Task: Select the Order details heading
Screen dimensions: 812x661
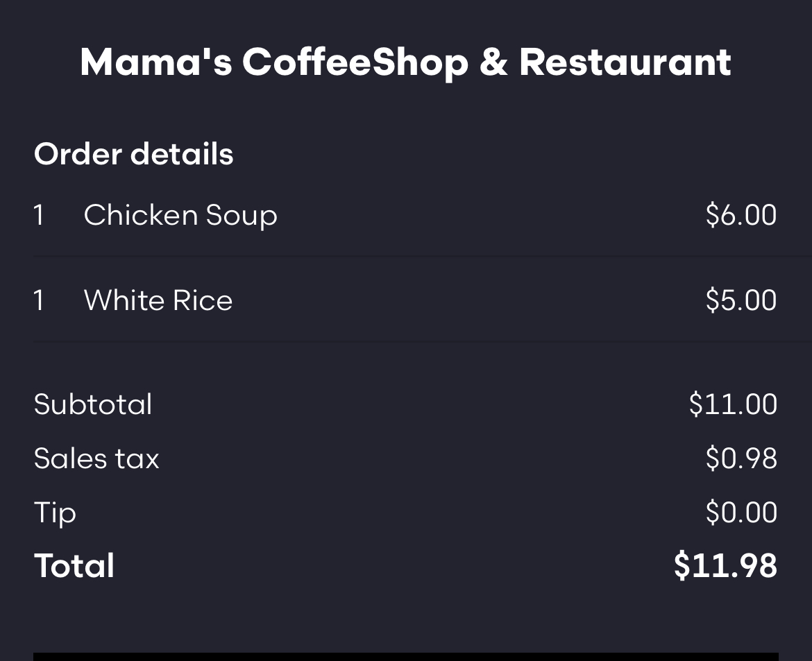Action: (133, 154)
